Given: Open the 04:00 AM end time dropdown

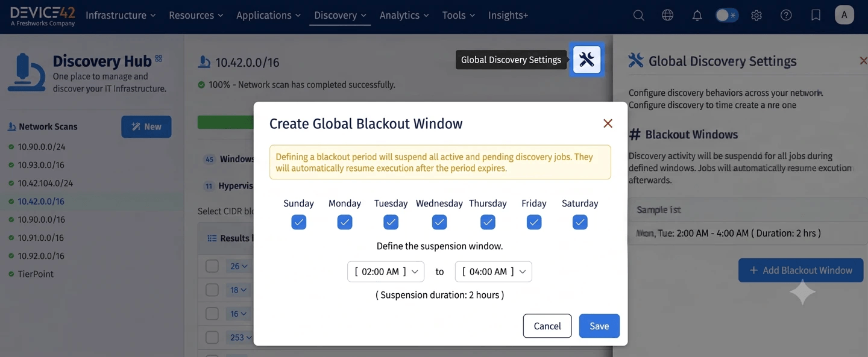Looking at the screenshot, I should (x=493, y=272).
